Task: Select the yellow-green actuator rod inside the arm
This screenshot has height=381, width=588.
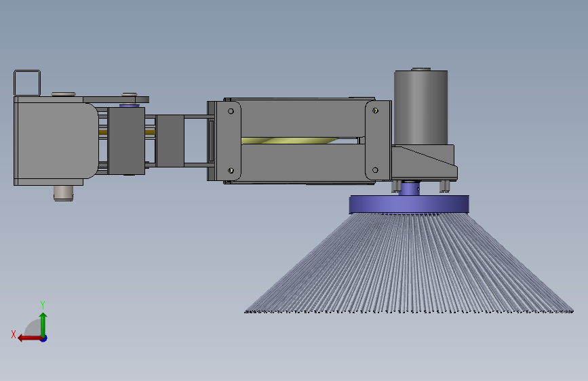Action: 290,140
